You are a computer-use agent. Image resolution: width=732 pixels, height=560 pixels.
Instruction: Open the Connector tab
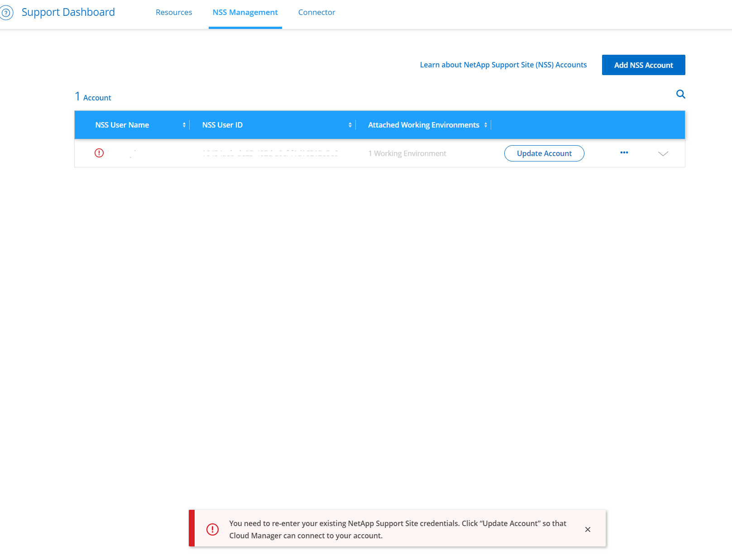[x=316, y=13]
